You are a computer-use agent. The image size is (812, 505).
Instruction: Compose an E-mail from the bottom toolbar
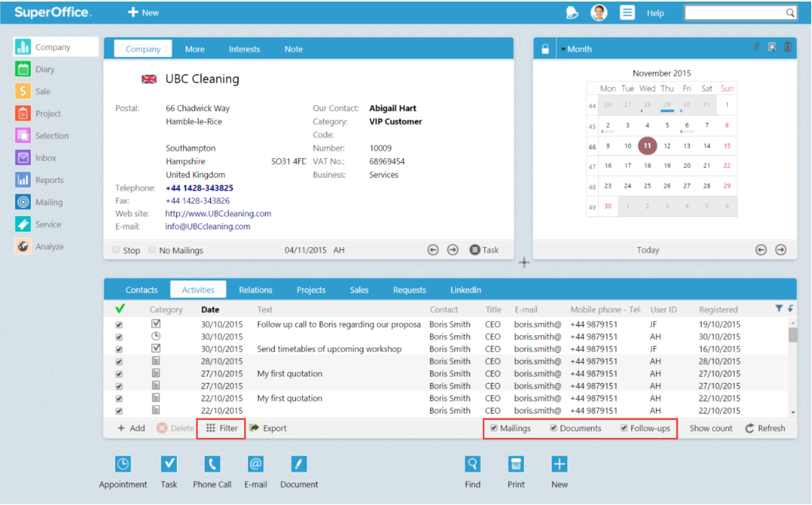[x=256, y=472]
